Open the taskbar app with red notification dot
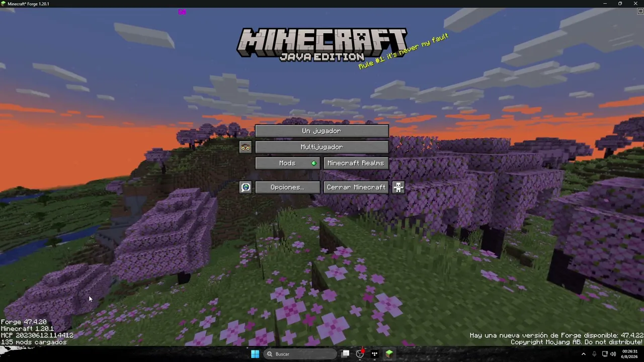This screenshot has height=362, width=644. (360, 354)
